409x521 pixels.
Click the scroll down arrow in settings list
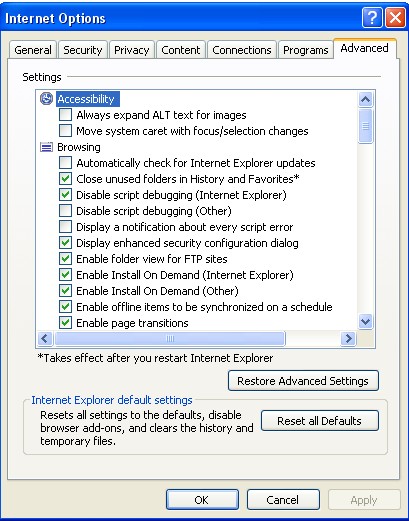click(x=366, y=322)
